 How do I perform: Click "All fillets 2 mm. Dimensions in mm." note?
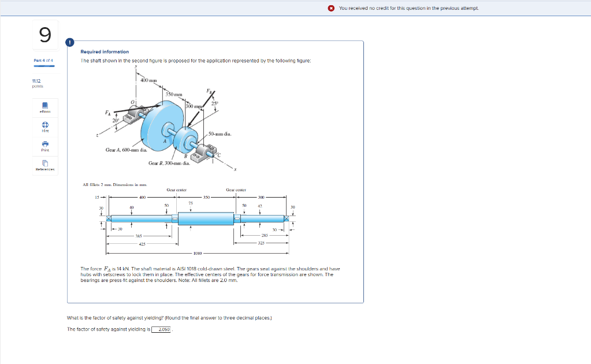pos(115,185)
